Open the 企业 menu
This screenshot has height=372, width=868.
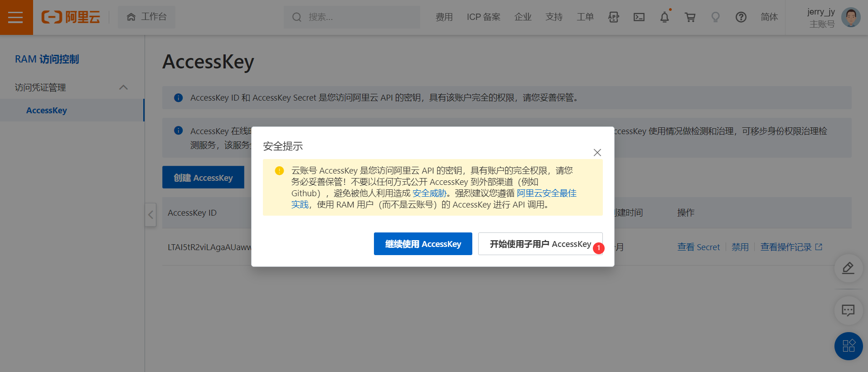click(523, 17)
